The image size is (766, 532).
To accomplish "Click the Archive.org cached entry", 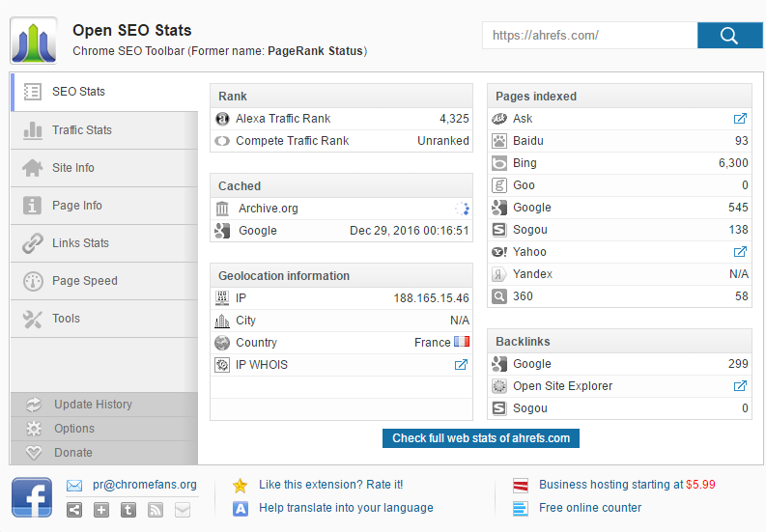I will (x=269, y=209).
